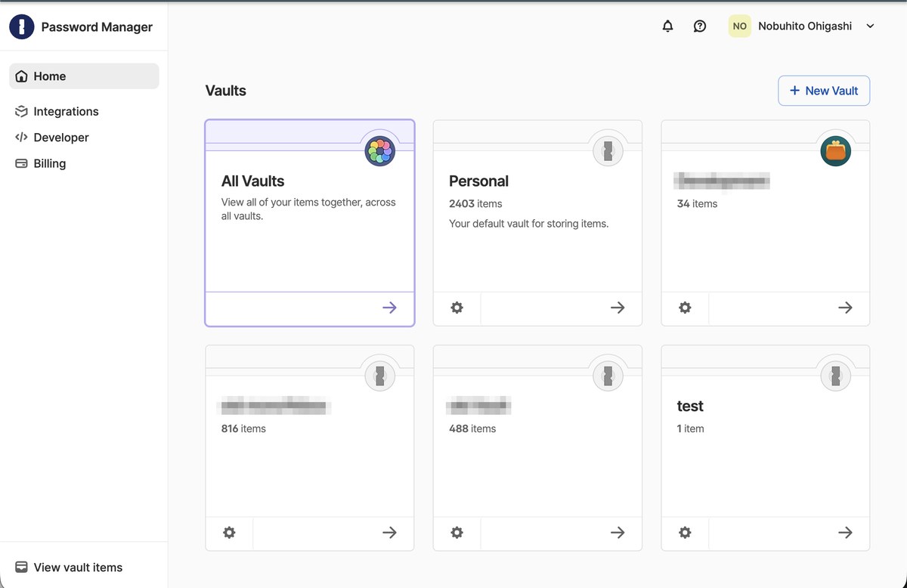Create a New Vault
The width and height of the screenshot is (907, 588).
tap(824, 91)
